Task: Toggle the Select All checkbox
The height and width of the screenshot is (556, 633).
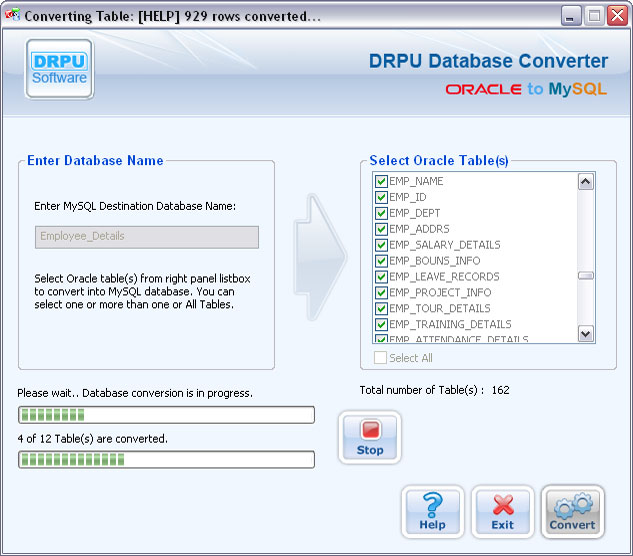Action: click(x=380, y=358)
